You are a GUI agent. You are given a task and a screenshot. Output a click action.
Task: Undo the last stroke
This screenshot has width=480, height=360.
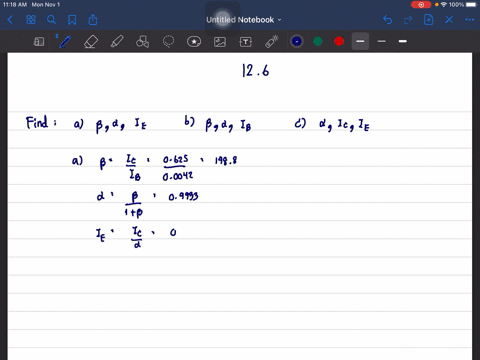point(387,20)
